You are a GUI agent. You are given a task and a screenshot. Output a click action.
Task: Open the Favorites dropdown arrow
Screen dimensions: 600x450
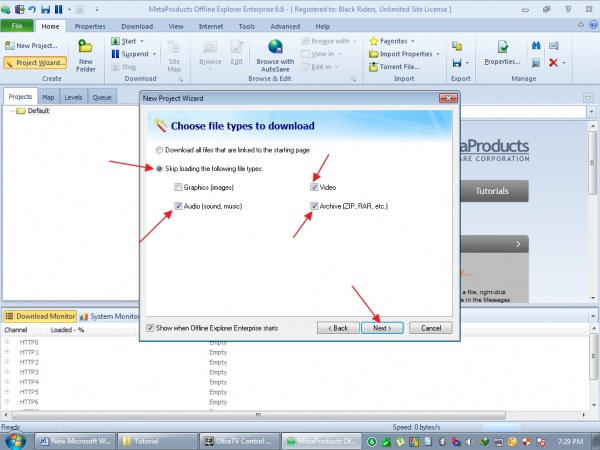click(412, 41)
